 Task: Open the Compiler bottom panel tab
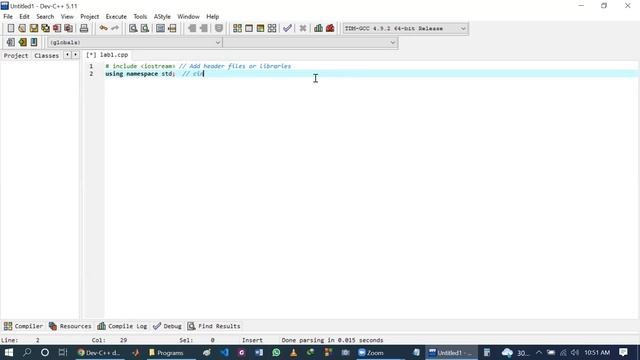23,326
